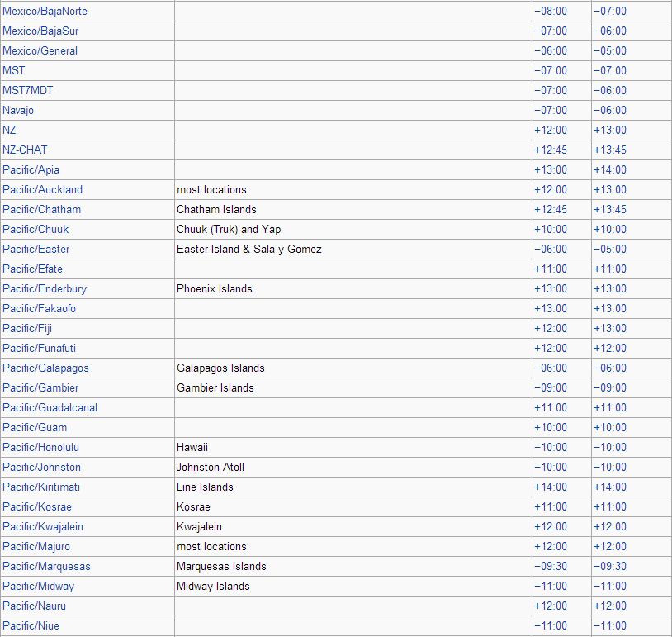Open the Pacific/Guadalcanal link
The height and width of the screenshot is (637, 672).
point(50,407)
